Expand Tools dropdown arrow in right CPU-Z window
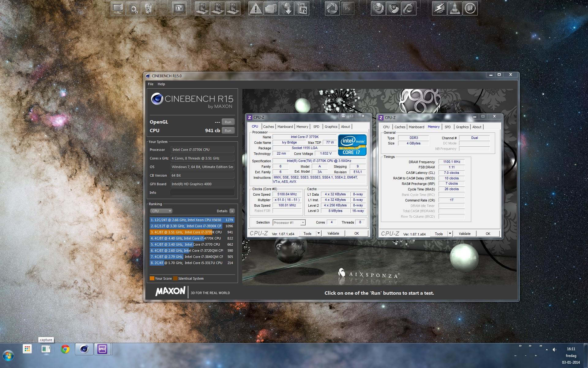 450,234
